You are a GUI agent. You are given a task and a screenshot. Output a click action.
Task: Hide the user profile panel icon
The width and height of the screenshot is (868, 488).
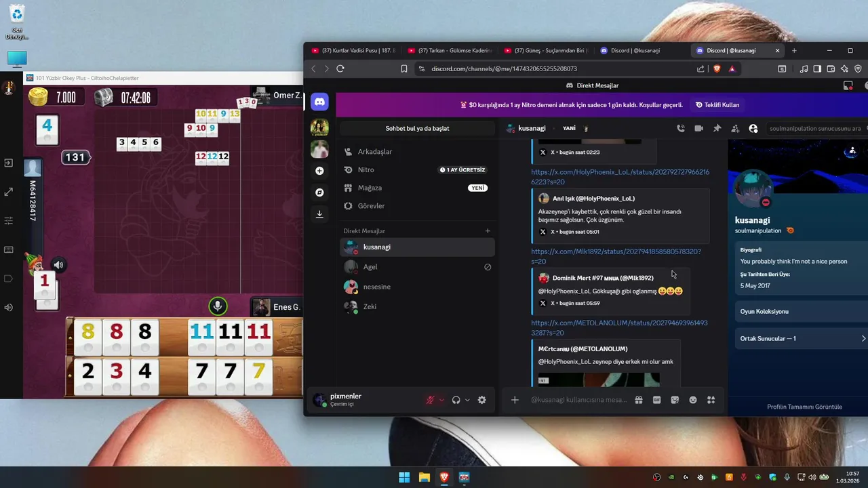point(753,128)
